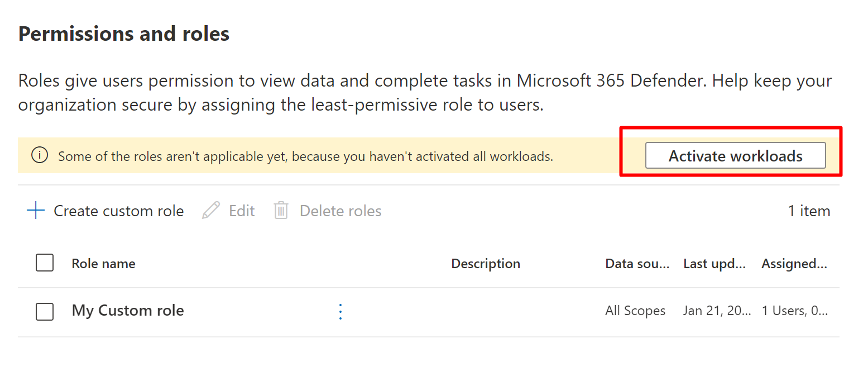Click the Edit text label in the toolbar

point(242,211)
